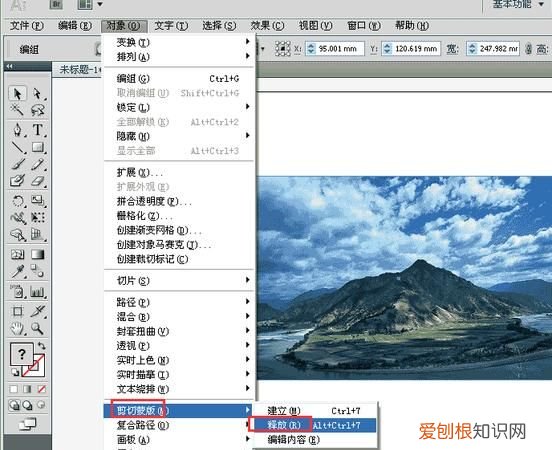Viewport: 552px width, 450px height.
Task: Click the width field 247.982 mm
Action: (x=493, y=49)
